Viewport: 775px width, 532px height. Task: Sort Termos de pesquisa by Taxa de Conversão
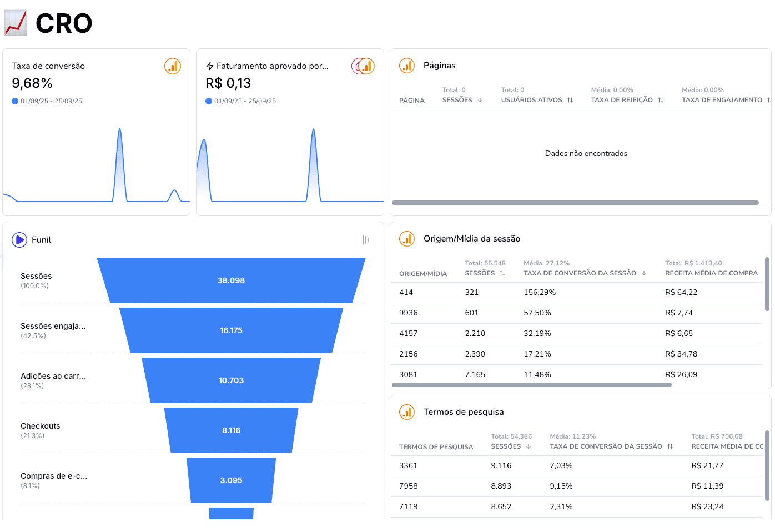click(x=670, y=446)
